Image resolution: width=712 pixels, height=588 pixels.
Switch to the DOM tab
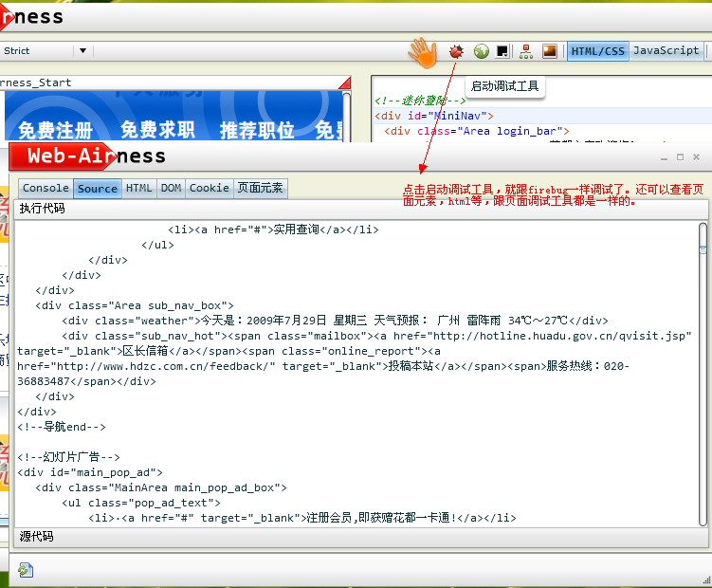point(171,188)
